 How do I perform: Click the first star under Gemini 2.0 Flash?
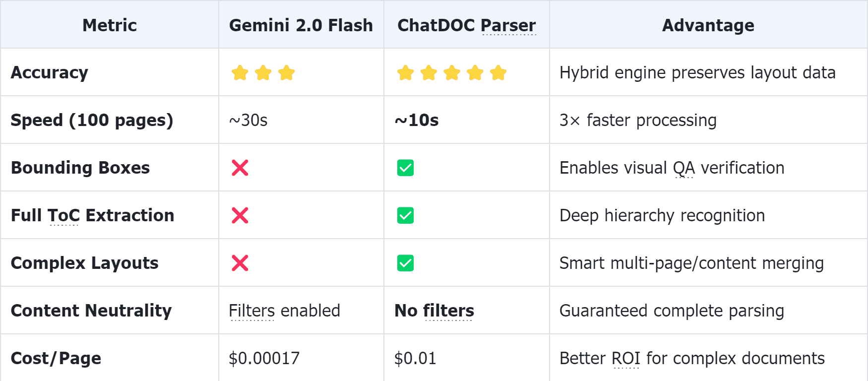coord(240,73)
